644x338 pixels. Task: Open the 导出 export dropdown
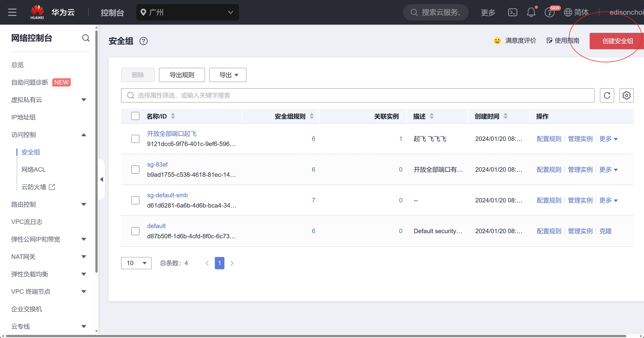pyautogui.click(x=228, y=75)
